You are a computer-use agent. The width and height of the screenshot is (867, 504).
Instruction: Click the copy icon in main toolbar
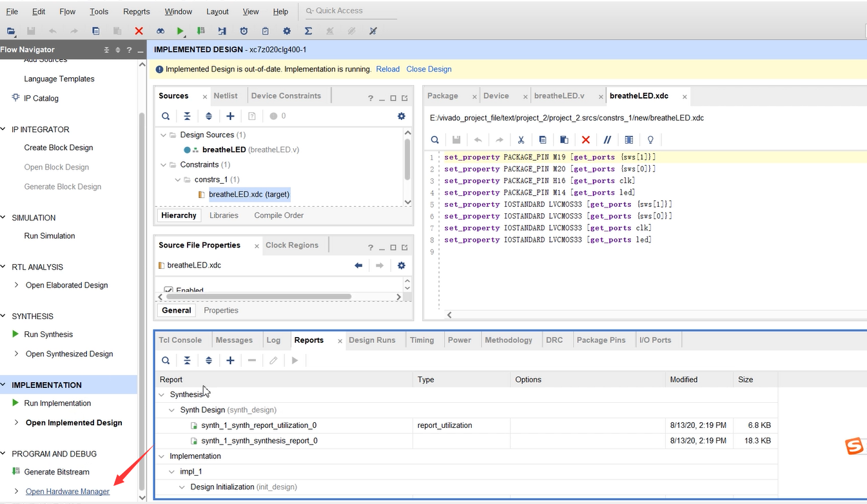(96, 30)
